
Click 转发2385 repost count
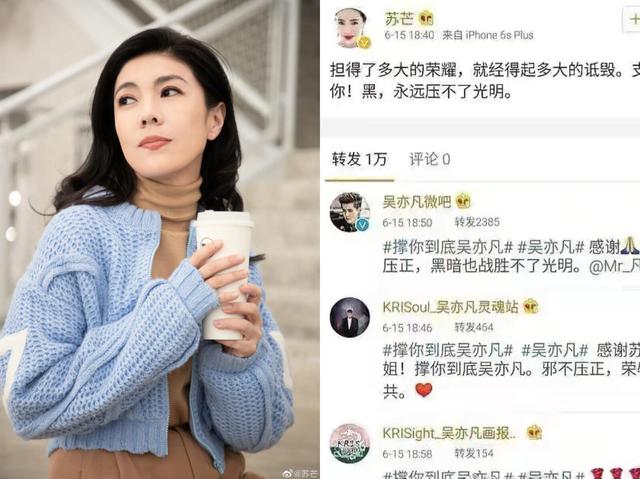477,222
